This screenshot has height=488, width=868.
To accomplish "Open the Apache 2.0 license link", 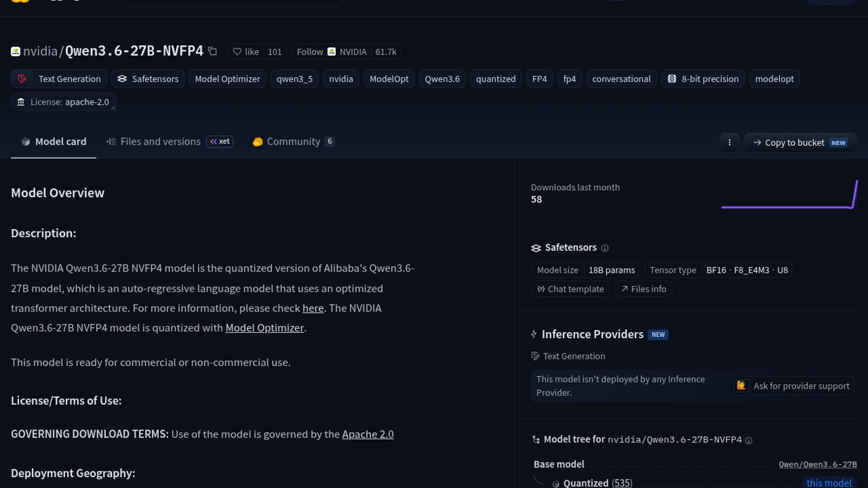I will pyautogui.click(x=368, y=434).
